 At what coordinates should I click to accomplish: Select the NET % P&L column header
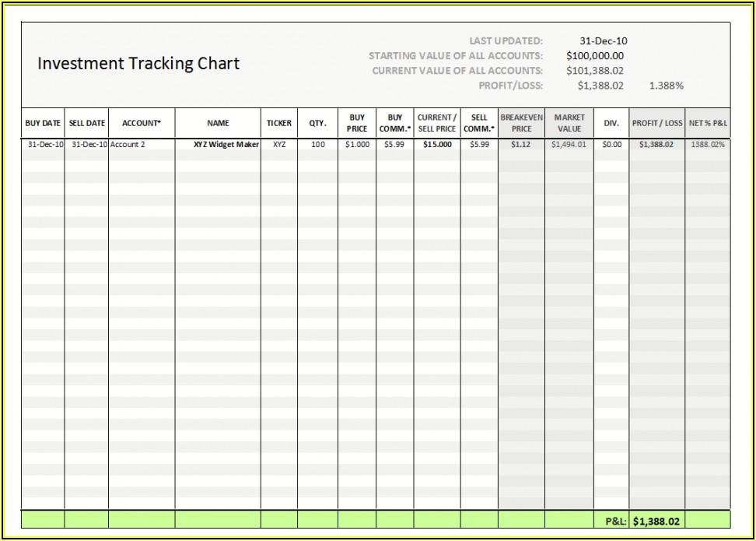(708, 123)
